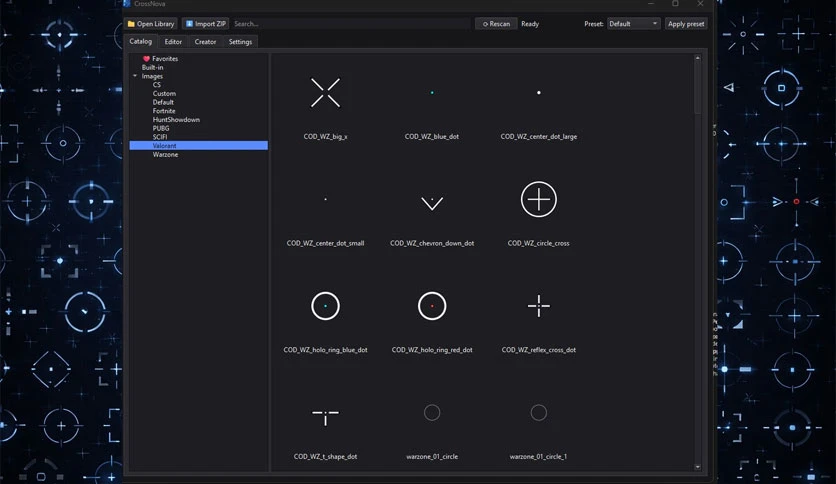Select the warzone_01_circle crosshair
This screenshot has height=484, width=836.
432,413
